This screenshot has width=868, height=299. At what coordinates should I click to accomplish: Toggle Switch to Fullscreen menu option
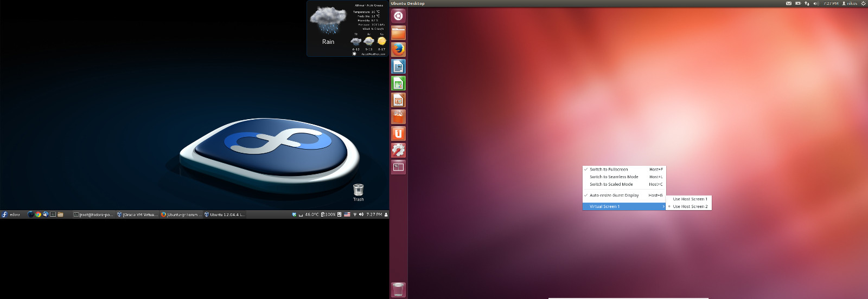[x=609, y=170]
